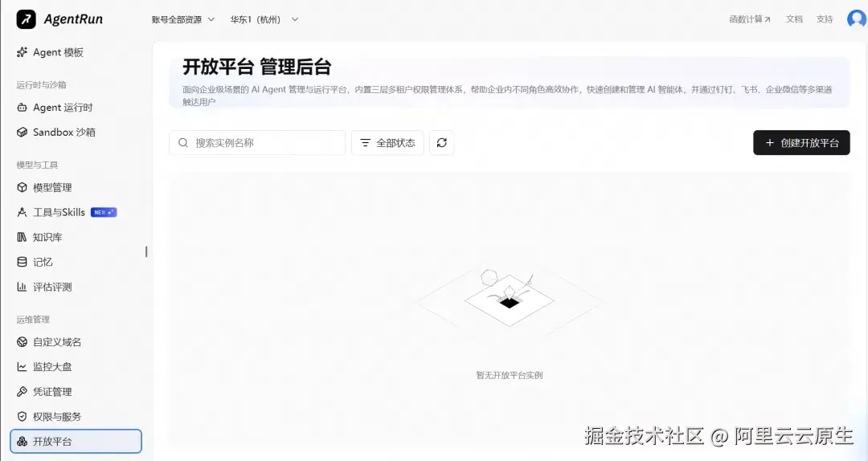Click the filter icon in 全部状态

click(365, 143)
